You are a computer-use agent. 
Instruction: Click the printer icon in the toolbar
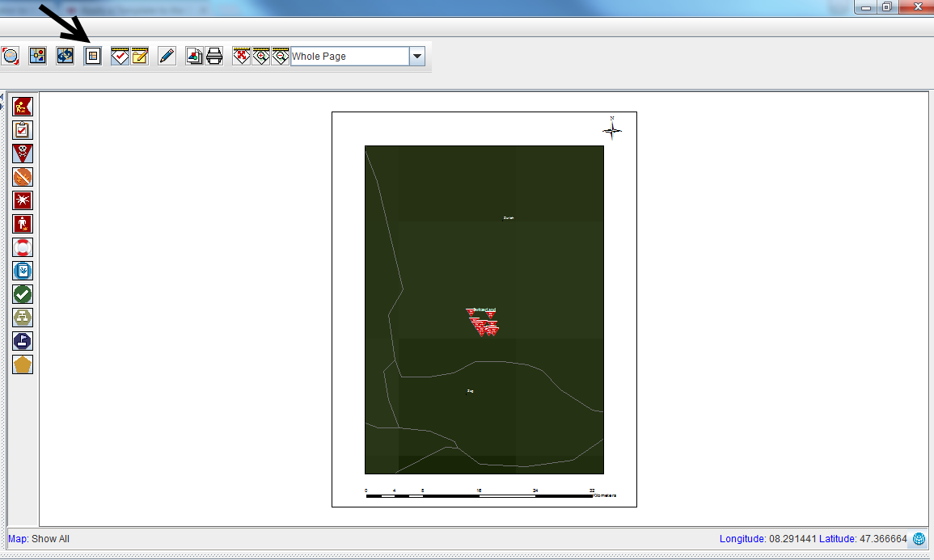pyautogui.click(x=214, y=57)
